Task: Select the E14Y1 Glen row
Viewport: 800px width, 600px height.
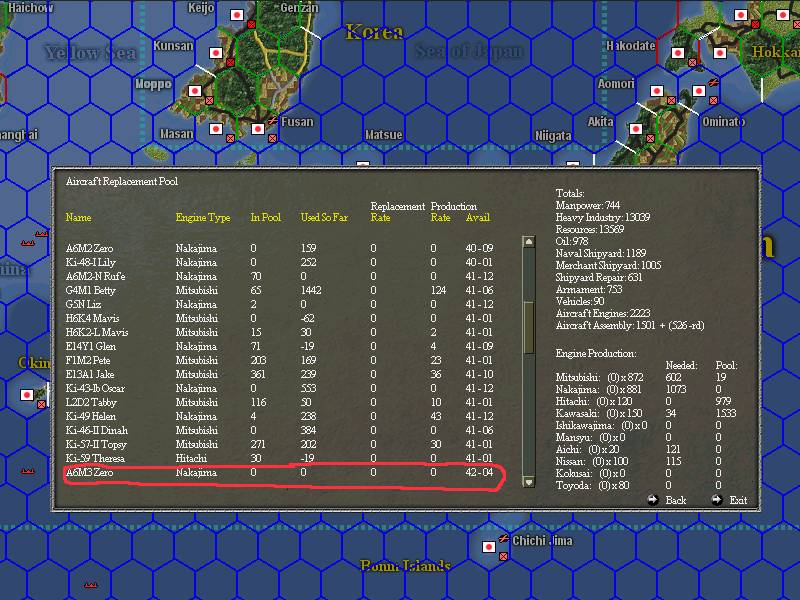Action: 280,346
